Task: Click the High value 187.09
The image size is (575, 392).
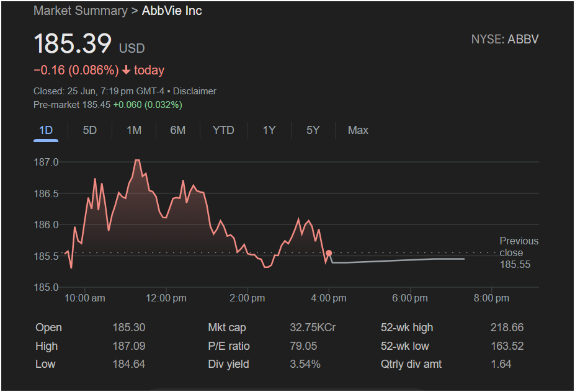Action: click(129, 346)
